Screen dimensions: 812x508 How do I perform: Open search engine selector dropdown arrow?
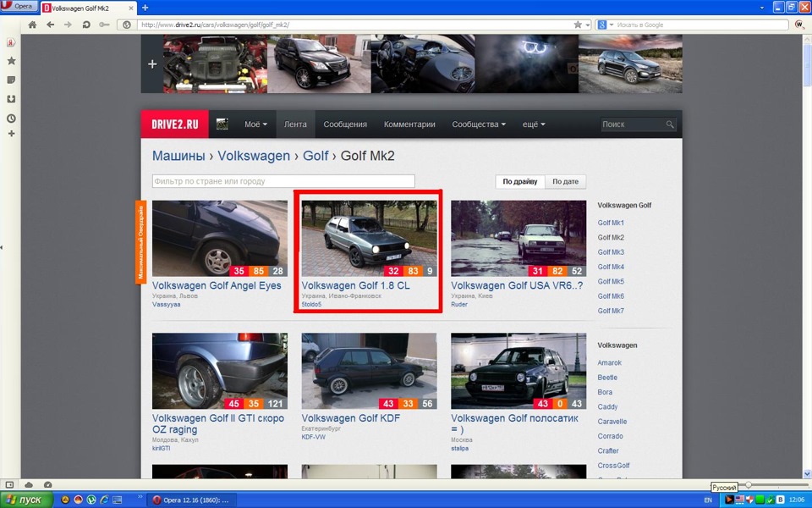tap(611, 25)
